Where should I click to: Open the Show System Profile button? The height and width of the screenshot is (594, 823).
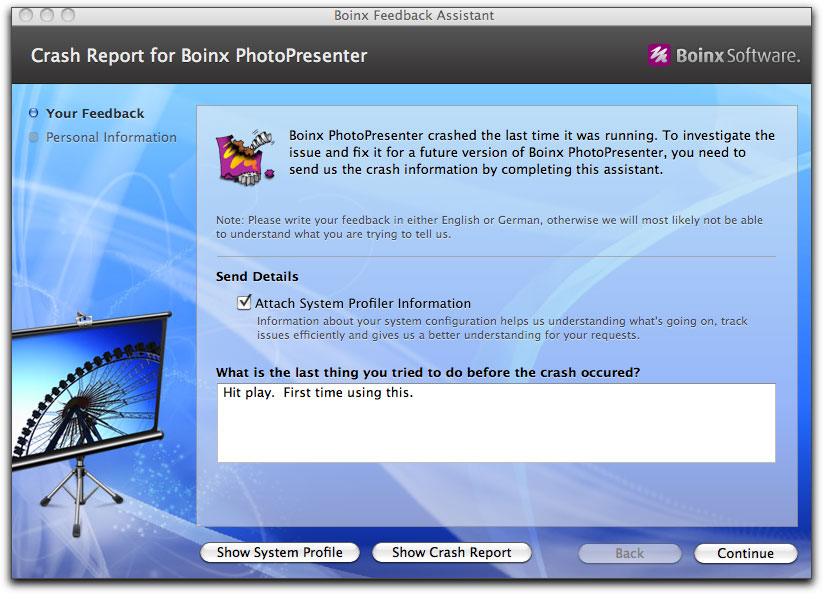[279, 553]
